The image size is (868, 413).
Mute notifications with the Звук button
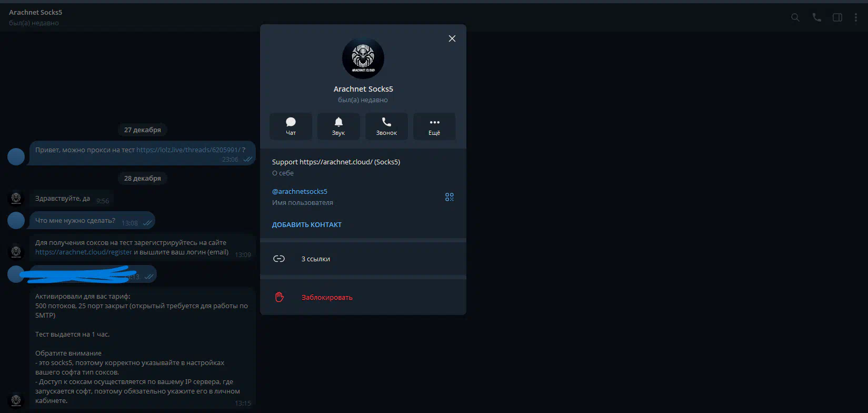coord(338,126)
